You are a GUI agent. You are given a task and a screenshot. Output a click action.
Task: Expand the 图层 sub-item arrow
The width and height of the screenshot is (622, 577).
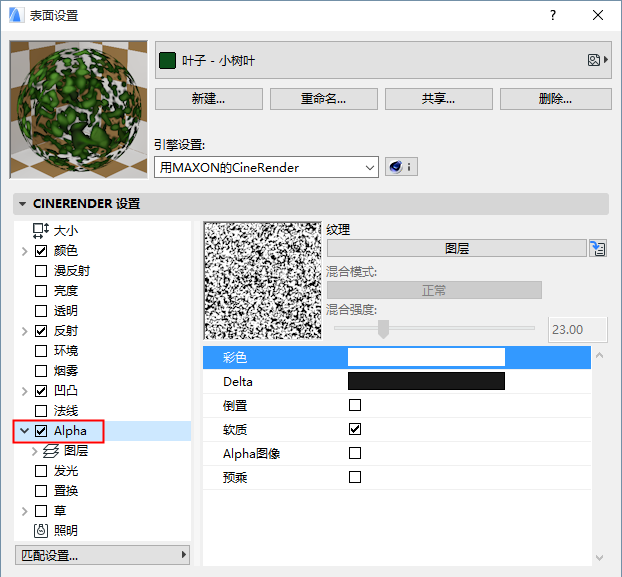(35, 451)
